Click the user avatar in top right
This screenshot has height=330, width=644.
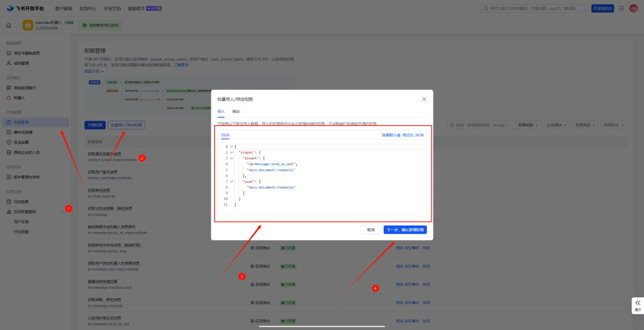pyautogui.click(x=634, y=8)
